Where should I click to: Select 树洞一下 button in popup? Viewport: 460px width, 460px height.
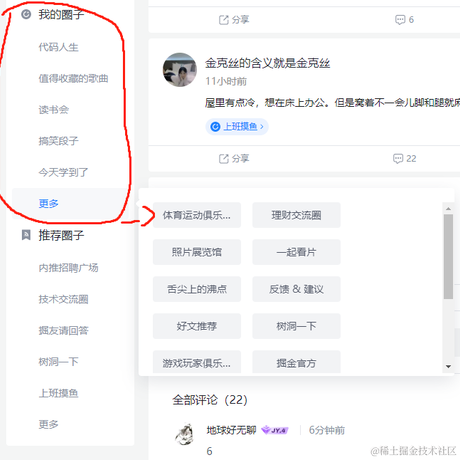(x=296, y=326)
